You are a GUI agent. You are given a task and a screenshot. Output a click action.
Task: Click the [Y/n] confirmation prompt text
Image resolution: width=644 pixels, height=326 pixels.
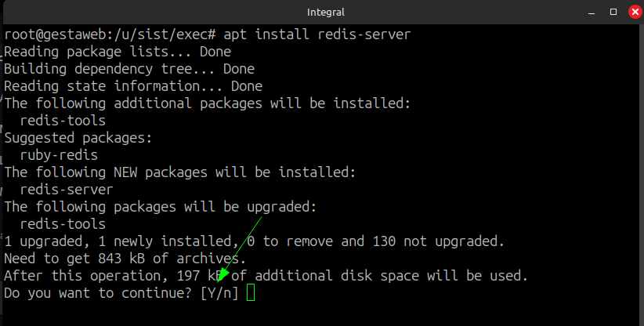[x=219, y=293]
